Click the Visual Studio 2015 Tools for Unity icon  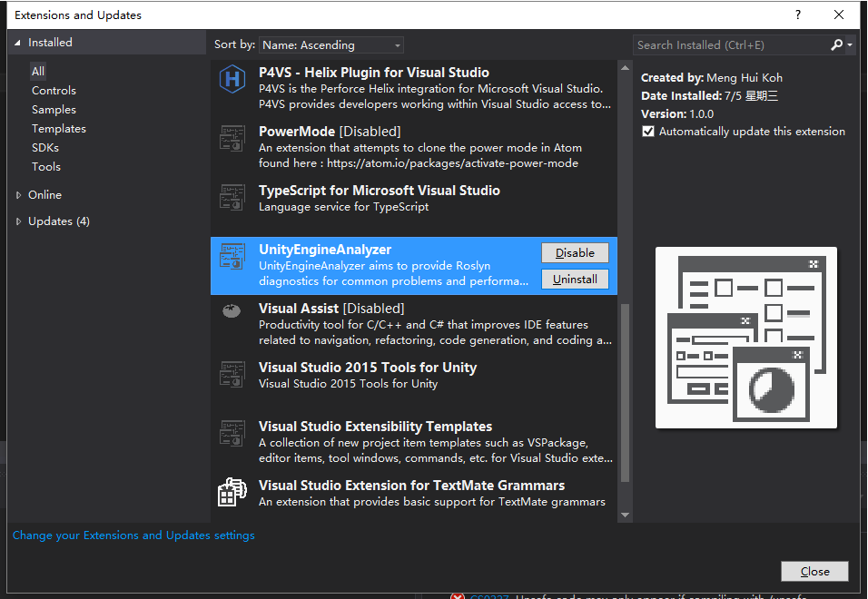(232, 375)
